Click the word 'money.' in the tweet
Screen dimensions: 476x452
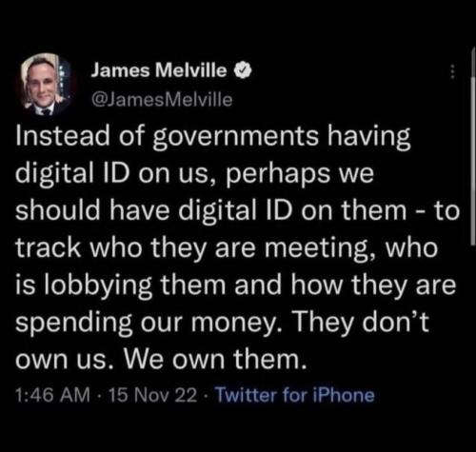point(236,323)
